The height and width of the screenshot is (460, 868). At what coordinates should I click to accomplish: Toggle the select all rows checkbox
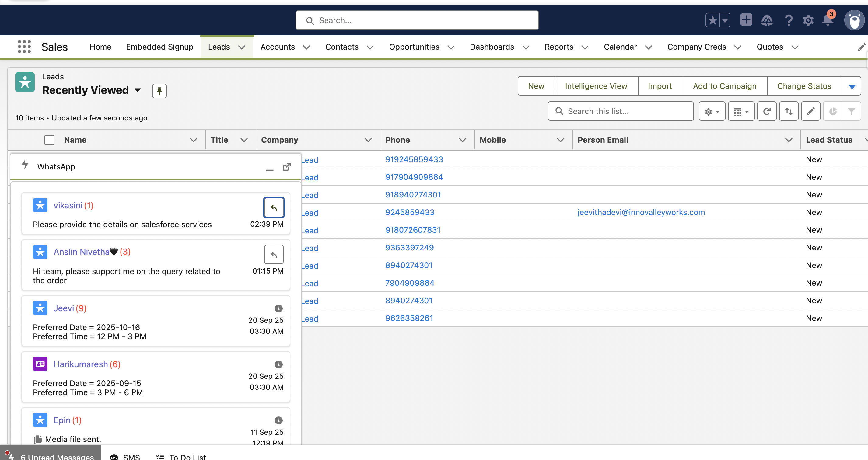coord(49,140)
